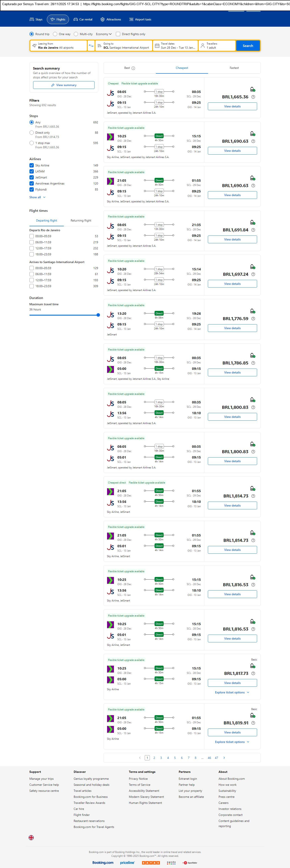The image size is (290, 868).
Task: Switch to the Fastest results tab
Action: coord(234,68)
